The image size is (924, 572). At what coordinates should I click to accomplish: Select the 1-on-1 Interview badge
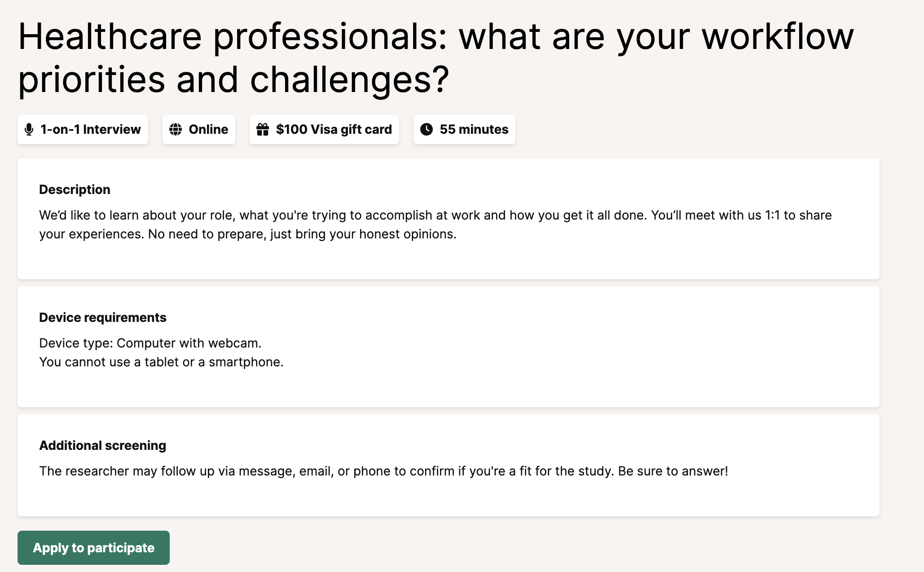click(83, 130)
